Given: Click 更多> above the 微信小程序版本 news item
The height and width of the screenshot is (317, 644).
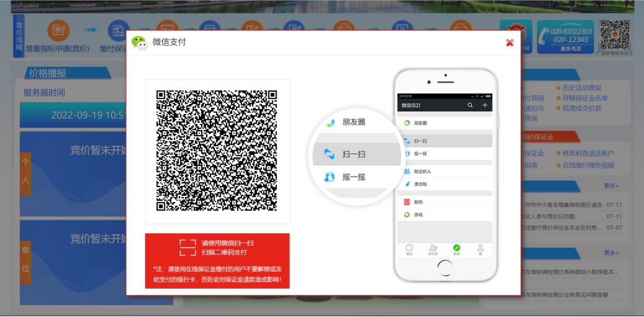Looking at the screenshot, I should click(x=611, y=253).
